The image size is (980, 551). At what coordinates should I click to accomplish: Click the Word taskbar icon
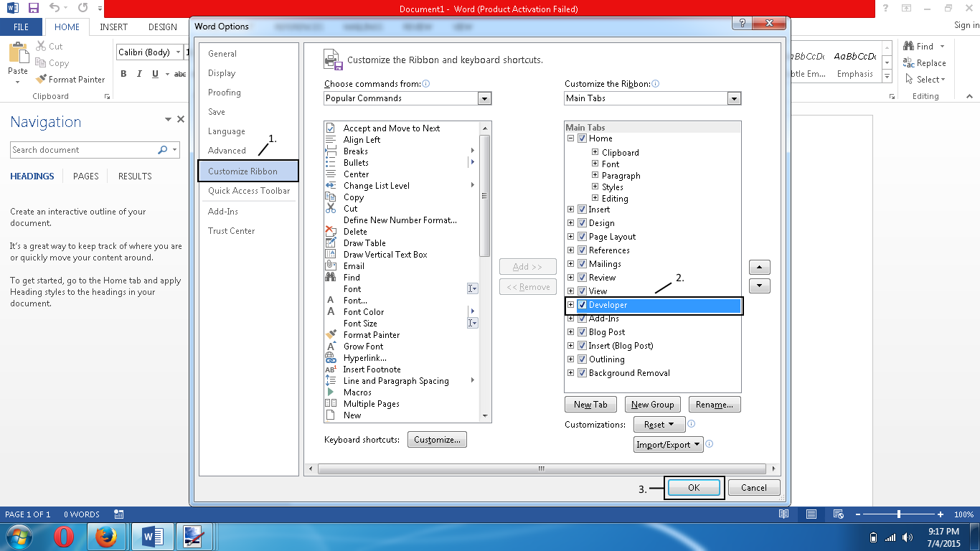152,537
